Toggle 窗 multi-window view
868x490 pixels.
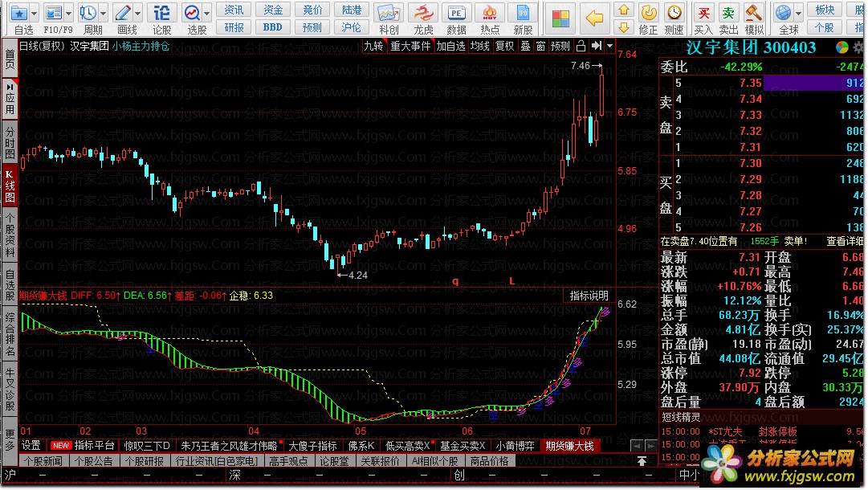(541, 46)
